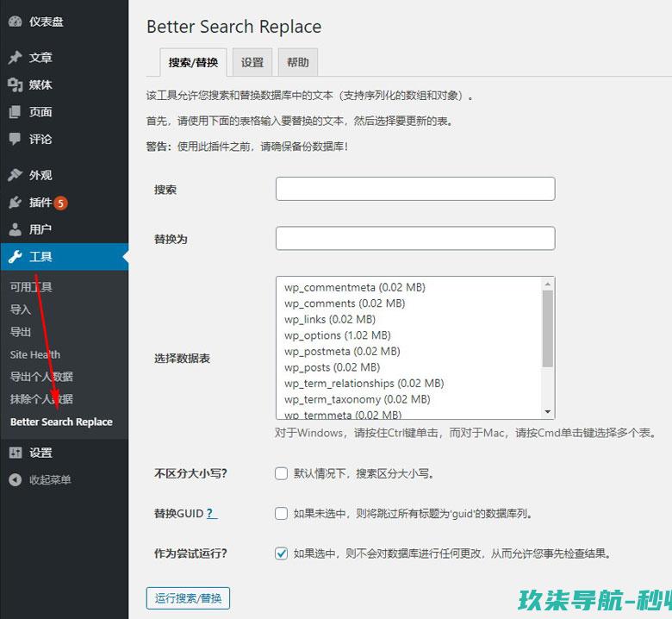Select wp_term_taxonomy table in list
Viewport: 672px width, 619px height.
pos(357,399)
